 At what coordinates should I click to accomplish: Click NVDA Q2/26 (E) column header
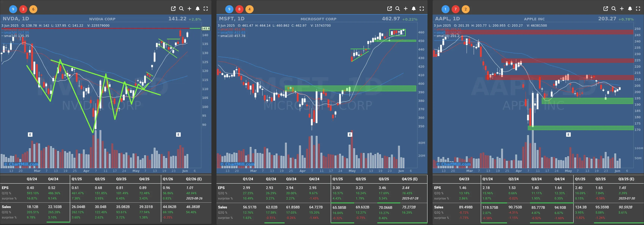[194, 179]
